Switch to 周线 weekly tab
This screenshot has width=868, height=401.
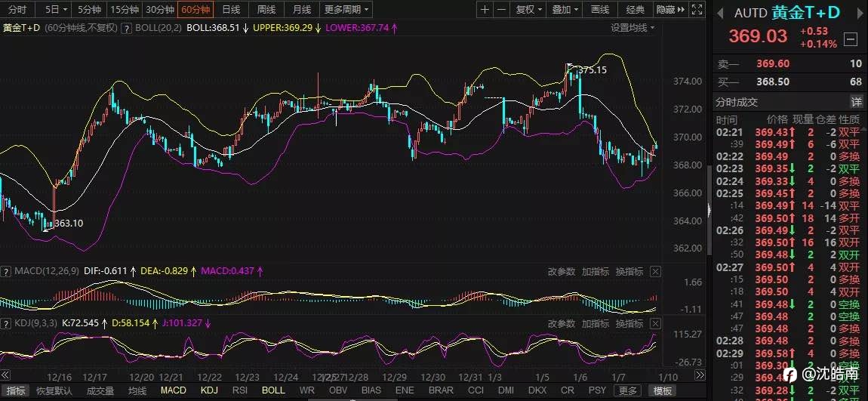[x=266, y=9]
